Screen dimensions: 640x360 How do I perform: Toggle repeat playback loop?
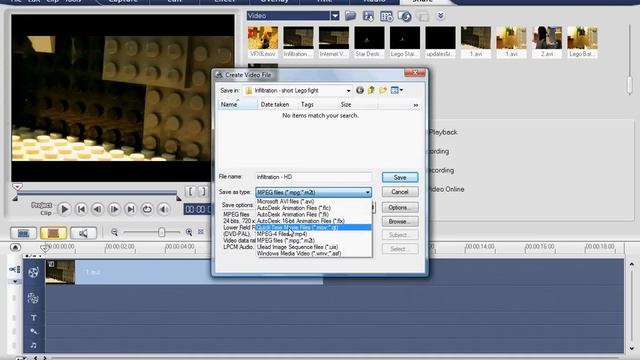point(147,209)
